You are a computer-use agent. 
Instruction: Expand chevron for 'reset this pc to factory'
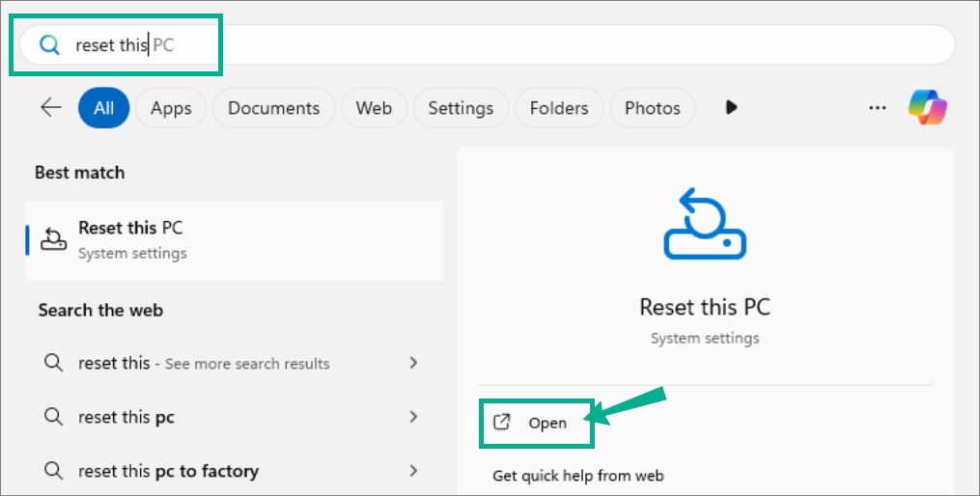(413, 470)
